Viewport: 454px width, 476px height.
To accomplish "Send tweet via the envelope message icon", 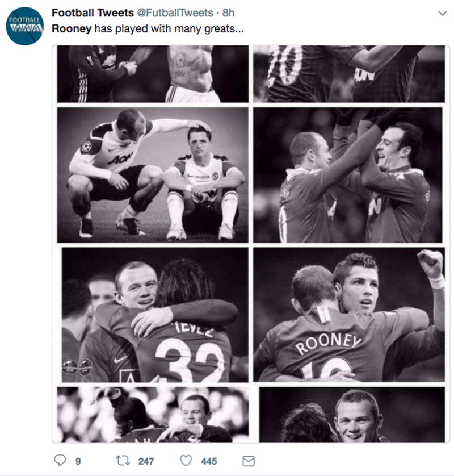I will point(249,461).
